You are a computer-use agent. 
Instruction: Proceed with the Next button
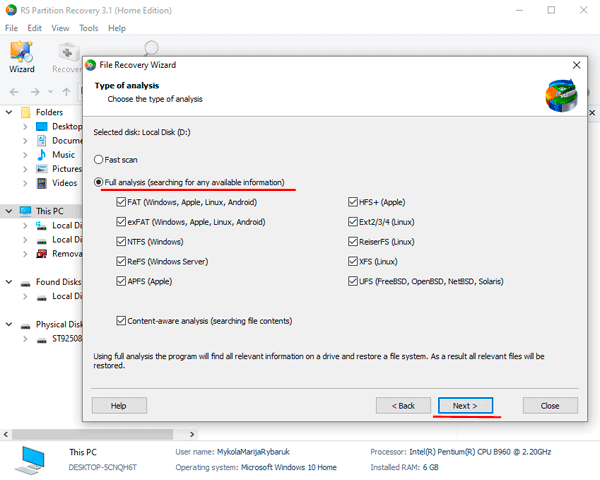(x=465, y=405)
